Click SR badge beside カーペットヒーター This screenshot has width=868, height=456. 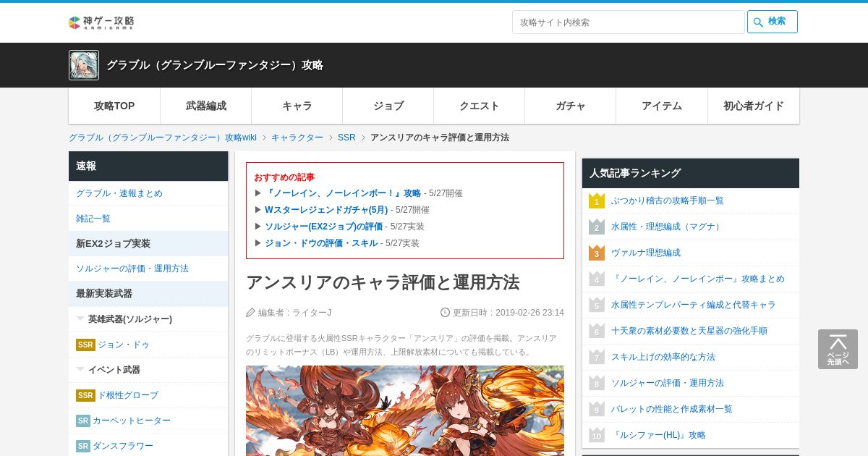point(83,421)
